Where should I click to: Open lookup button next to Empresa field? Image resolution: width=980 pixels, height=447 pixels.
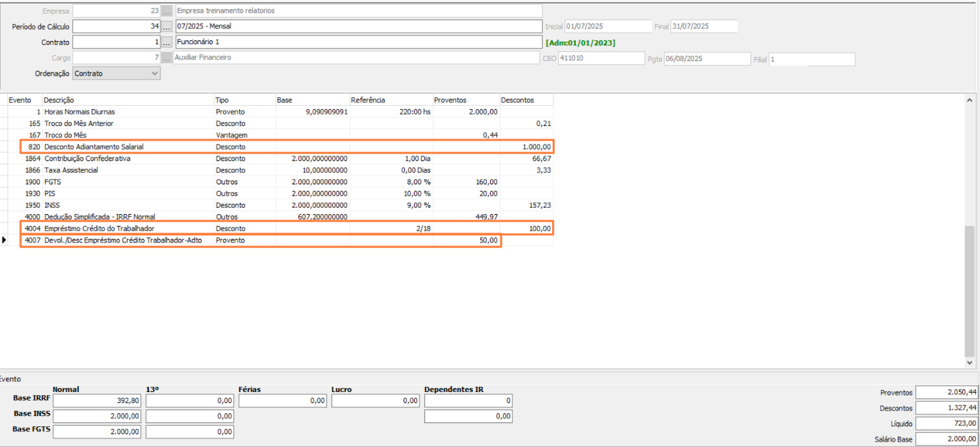(167, 11)
